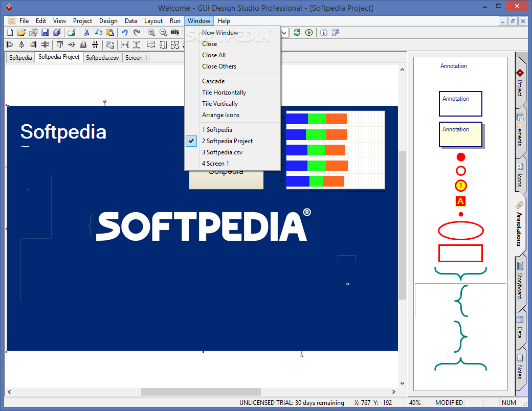The height and width of the screenshot is (411, 532).
Task: Click the Copy icon in toolbar
Action: coord(98,33)
